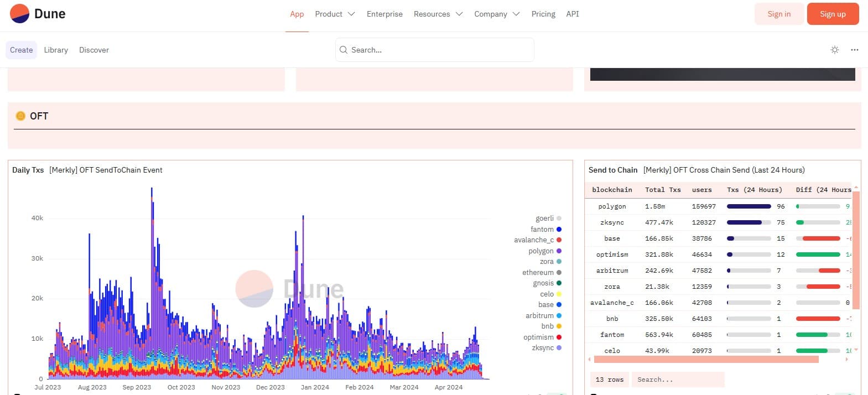Click the 120327 users value

(704, 222)
